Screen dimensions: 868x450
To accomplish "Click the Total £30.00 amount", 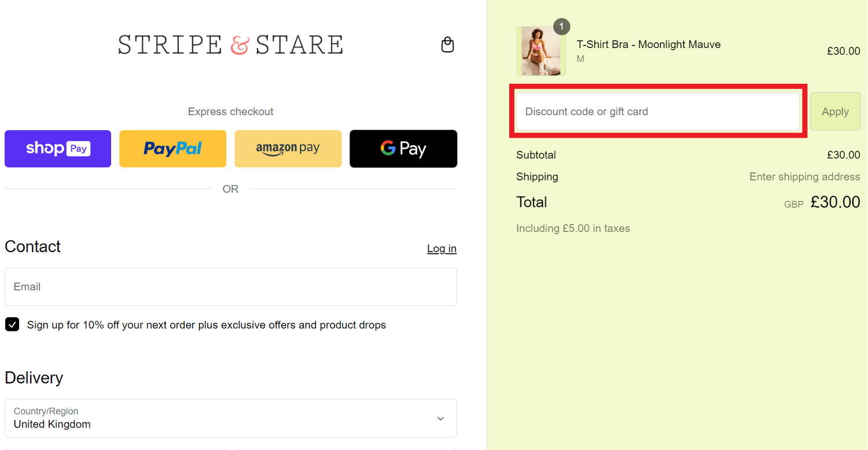I will (835, 202).
